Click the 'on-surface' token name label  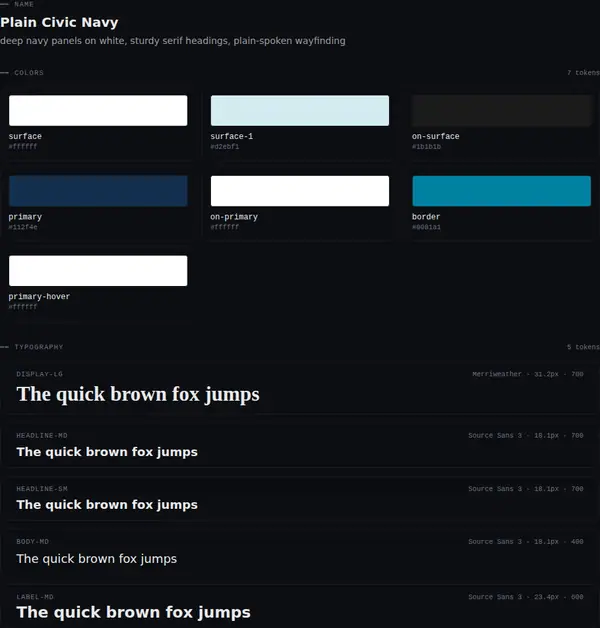pyautogui.click(x=435, y=136)
